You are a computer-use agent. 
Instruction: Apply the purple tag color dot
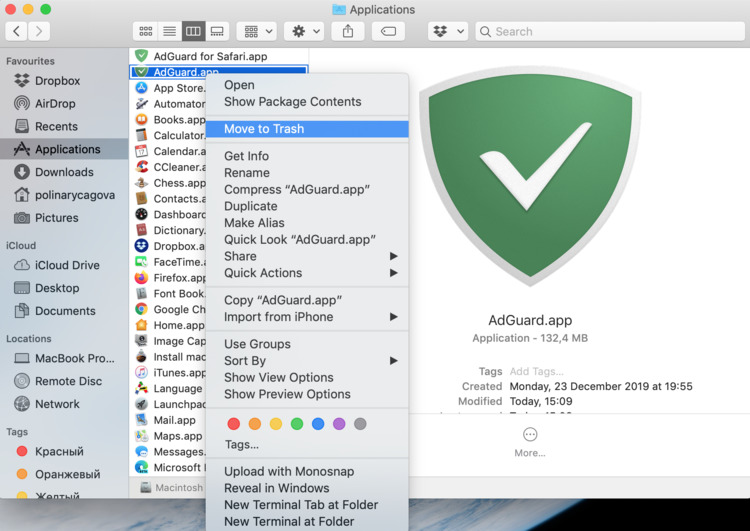[x=339, y=424]
